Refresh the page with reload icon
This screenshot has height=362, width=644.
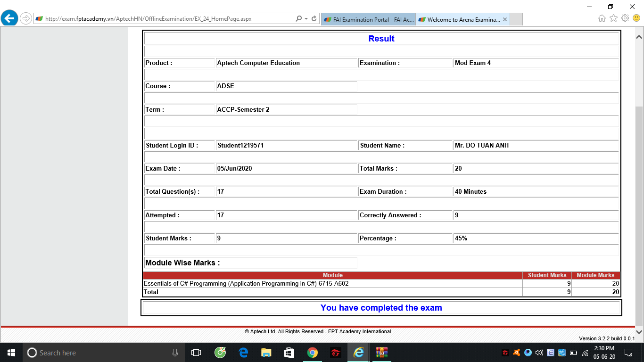click(314, 19)
